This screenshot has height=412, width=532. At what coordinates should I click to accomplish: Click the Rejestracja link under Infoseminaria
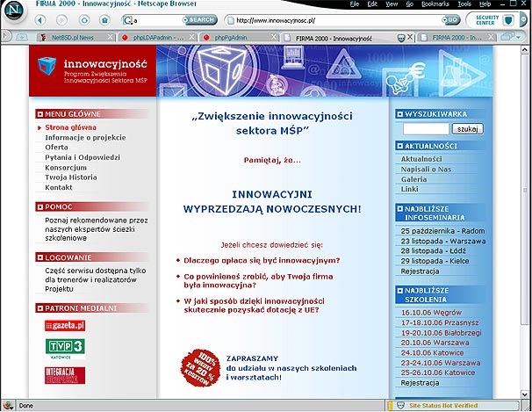click(420, 271)
